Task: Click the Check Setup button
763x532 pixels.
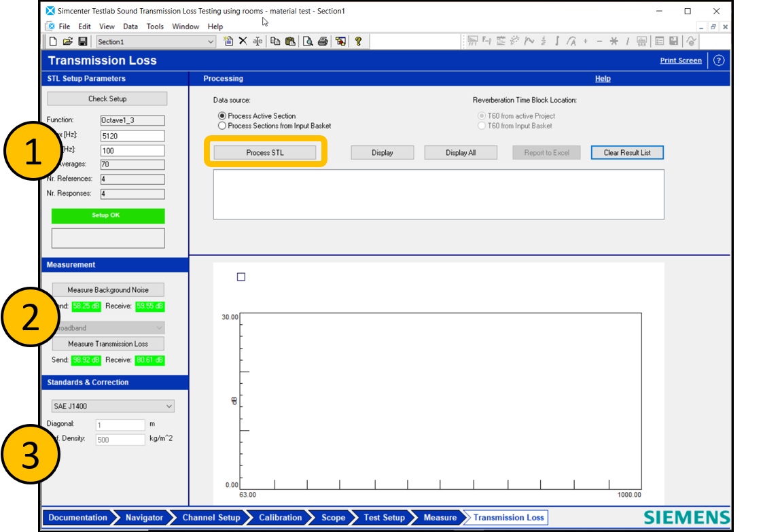Action: [107, 99]
